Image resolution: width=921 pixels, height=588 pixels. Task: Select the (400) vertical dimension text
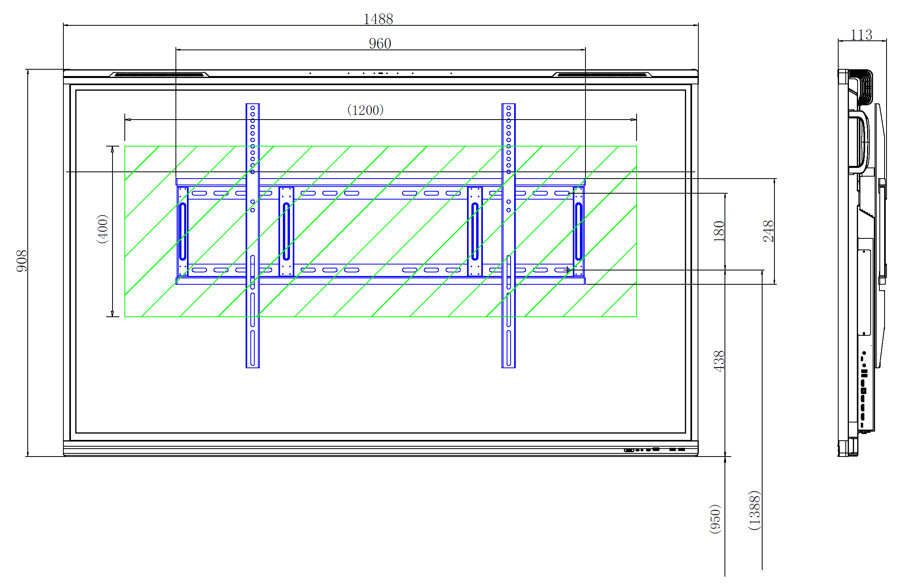102,229
